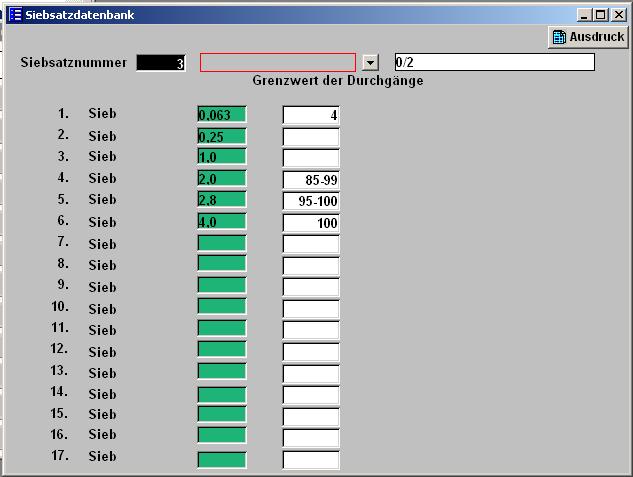This screenshot has width=633, height=477.
Task: Open the Siebsatz dropdown arrow
Action: (370, 63)
